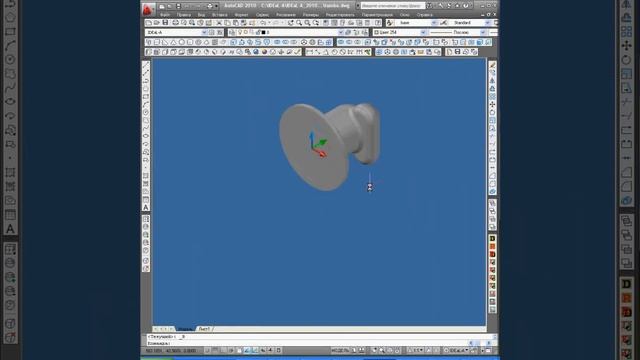Click the coordinates readout in status bar
The image size is (640, 360).
[171, 351]
